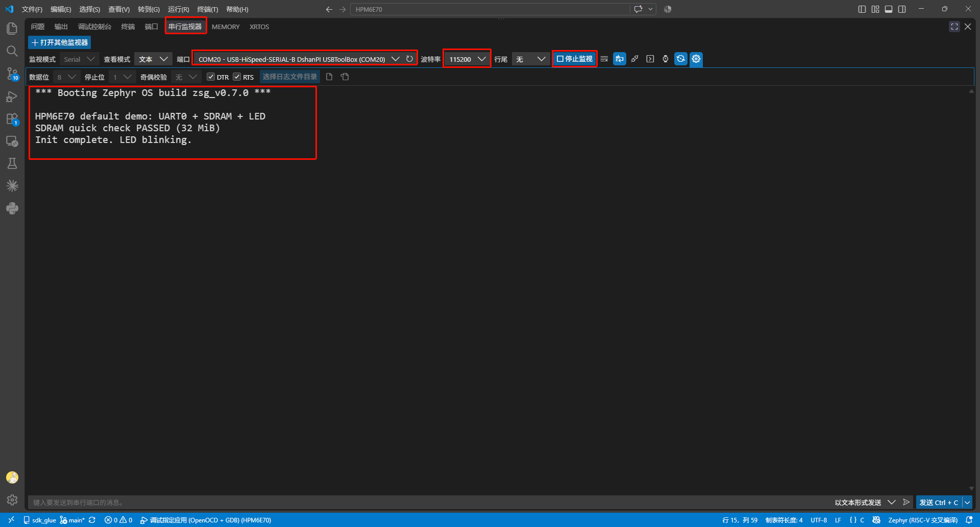Click the plug connection icon in monitor toolbar
Image resolution: width=980 pixels, height=527 pixels.
click(635, 59)
